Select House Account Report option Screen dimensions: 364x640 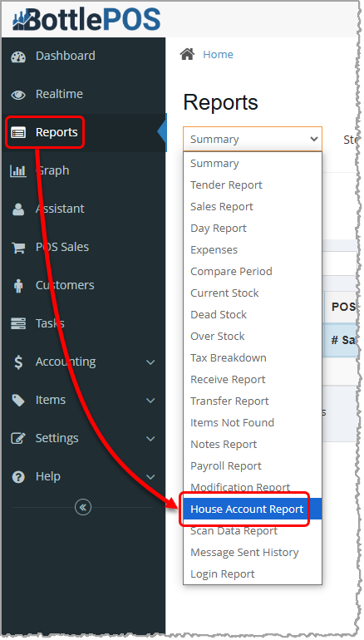coord(253,510)
